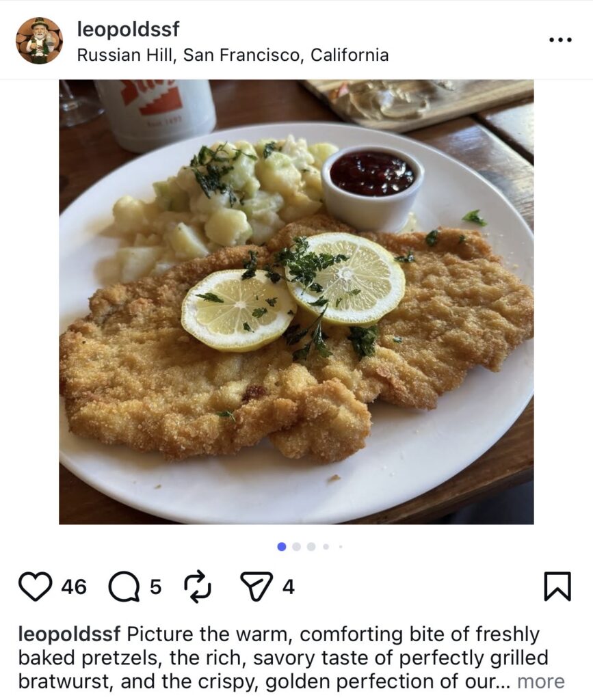
Task: Open comments with the speech bubble icon
Action: click(x=124, y=587)
